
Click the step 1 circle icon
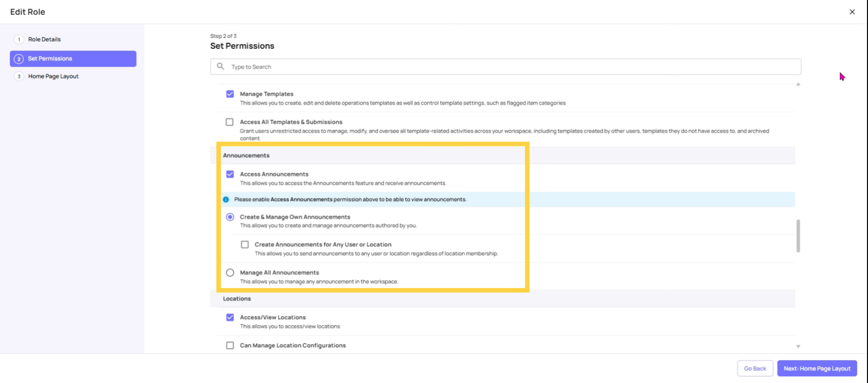[19, 39]
